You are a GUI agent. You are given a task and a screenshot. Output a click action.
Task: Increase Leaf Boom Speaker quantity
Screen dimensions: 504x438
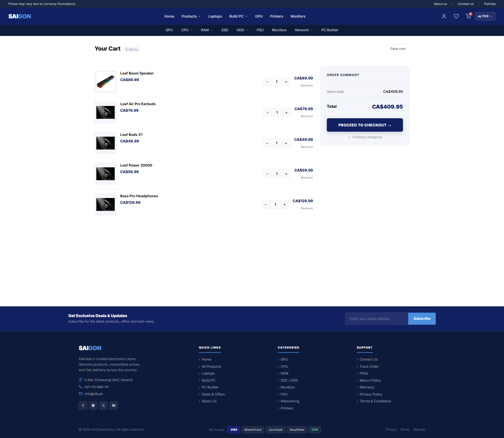coord(286,82)
